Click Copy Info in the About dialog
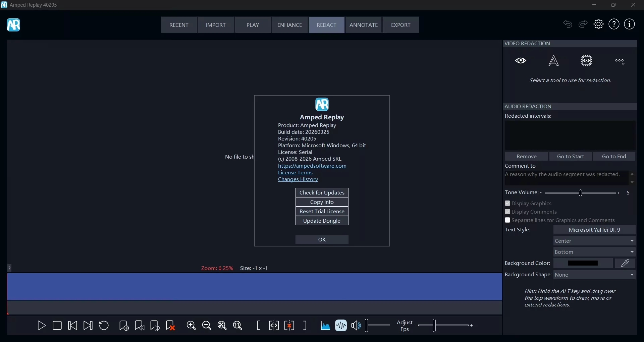The width and height of the screenshot is (644, 342). point(322,202)
